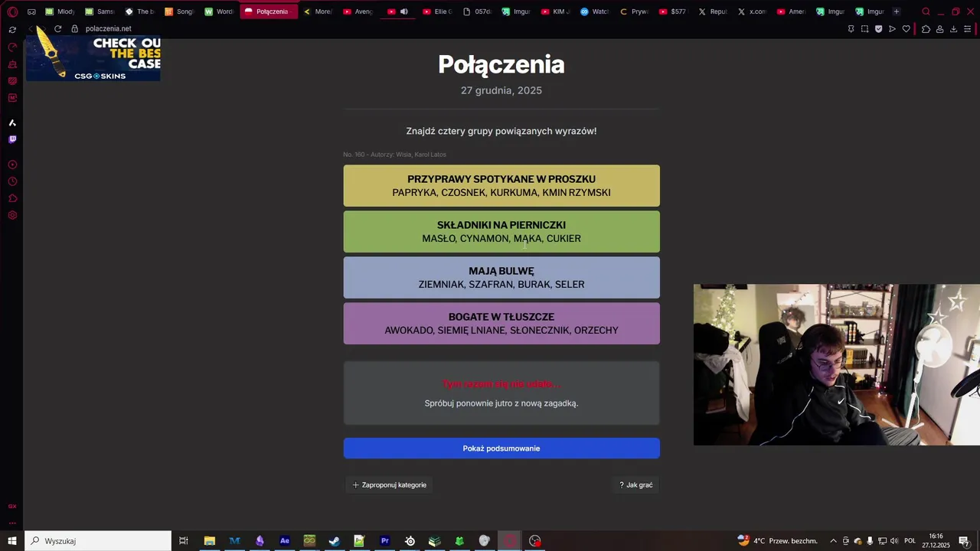Click the SKŁADNIKI NA PIERNICZKI green group
The width and height of the screenshot is (980, 551).
[501, 232]
